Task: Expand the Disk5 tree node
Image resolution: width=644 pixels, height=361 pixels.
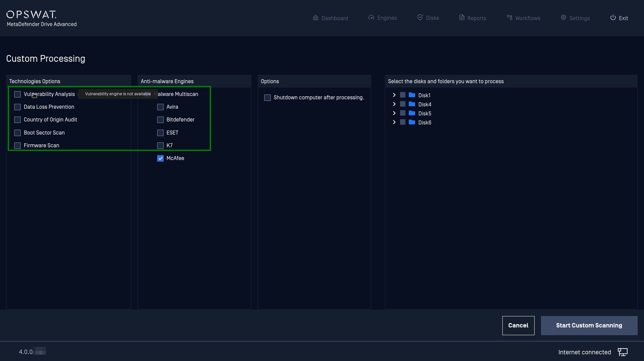Action: (394, 113)
